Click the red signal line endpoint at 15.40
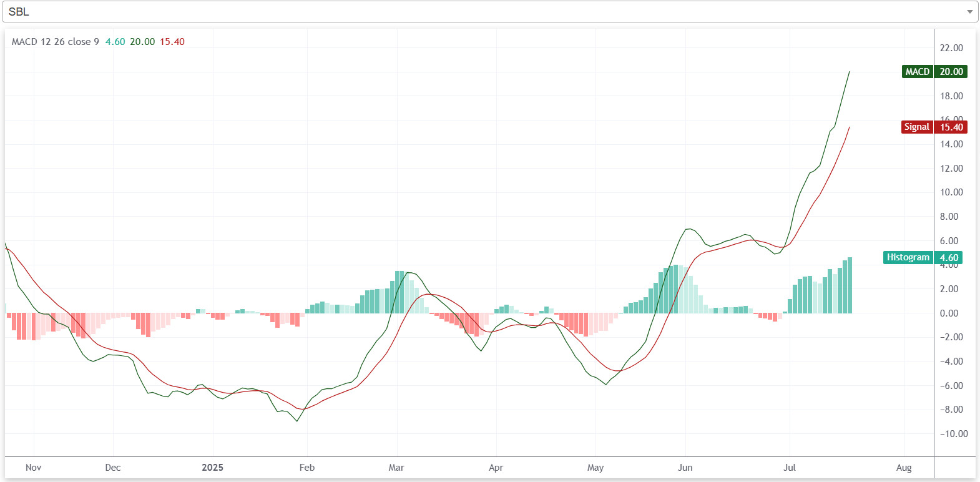The image size is (980, 482). (x=849, y=127)
